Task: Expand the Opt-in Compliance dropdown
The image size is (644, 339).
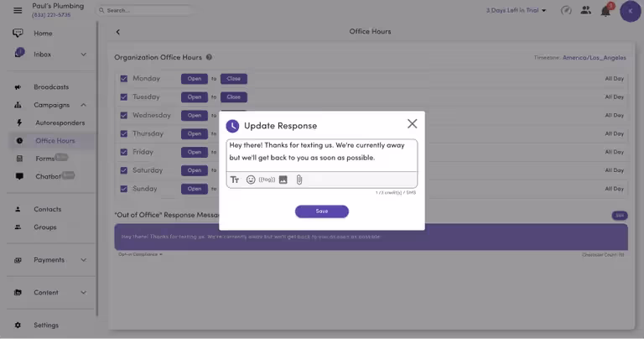Action: point(140,254)
